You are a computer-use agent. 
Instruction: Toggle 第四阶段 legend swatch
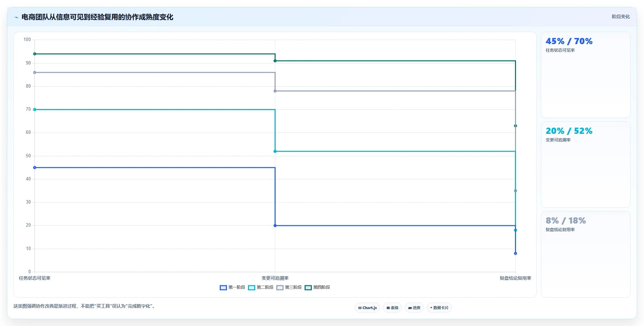308,288
